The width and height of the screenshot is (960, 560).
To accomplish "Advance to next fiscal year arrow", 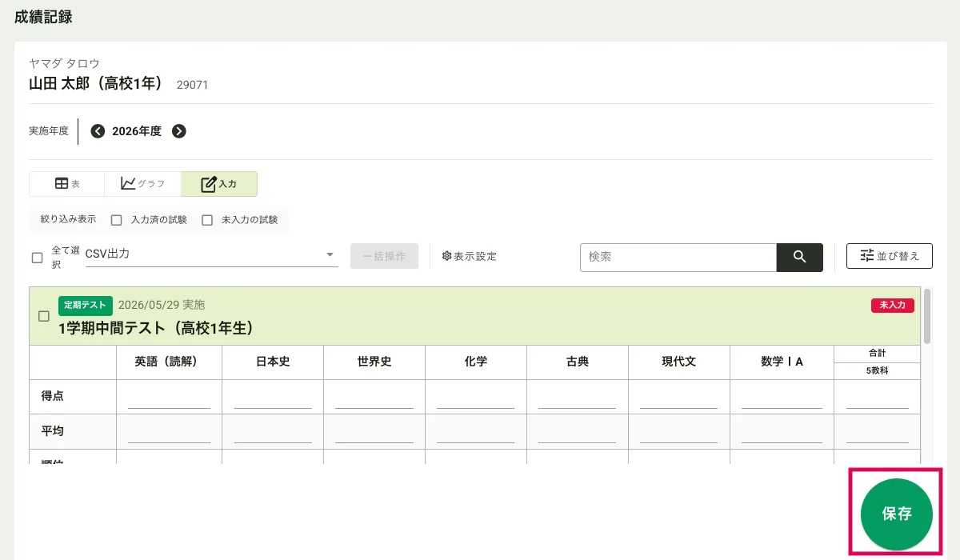I will [179, 131].
